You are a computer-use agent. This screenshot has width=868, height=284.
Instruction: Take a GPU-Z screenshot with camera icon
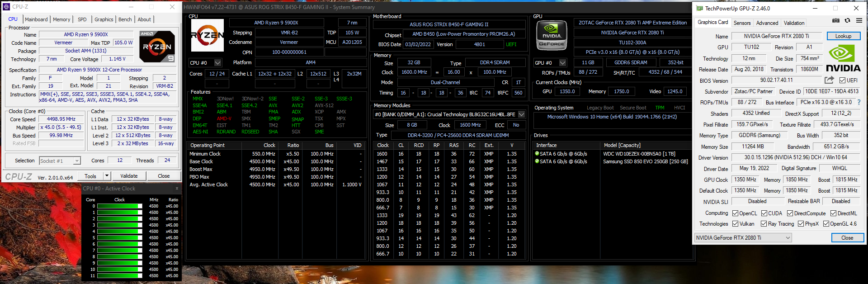click(836, 20)
